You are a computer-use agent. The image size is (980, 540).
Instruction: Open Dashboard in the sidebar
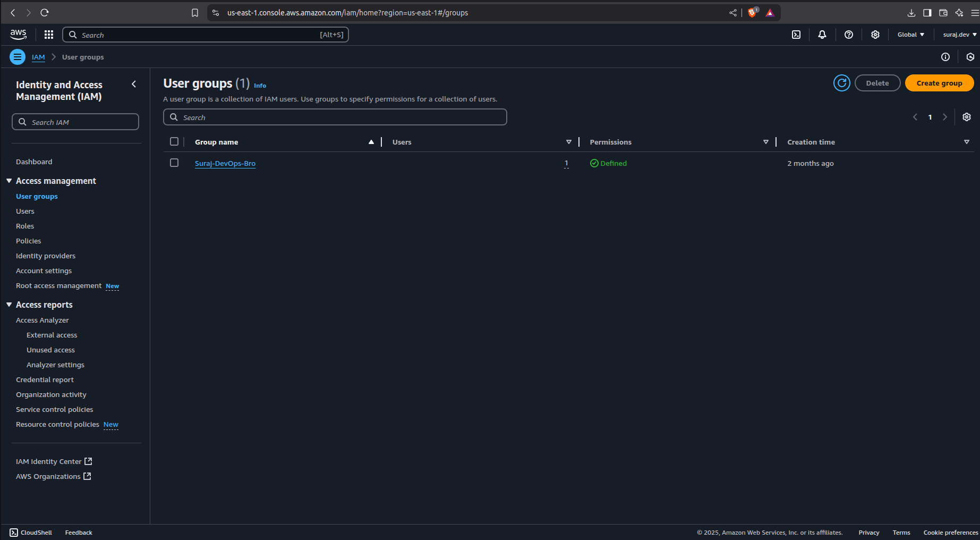[x=34, y=162]
